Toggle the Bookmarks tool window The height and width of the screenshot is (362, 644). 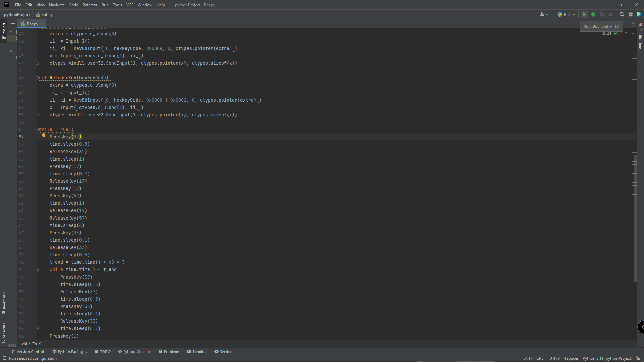point(4,302)
